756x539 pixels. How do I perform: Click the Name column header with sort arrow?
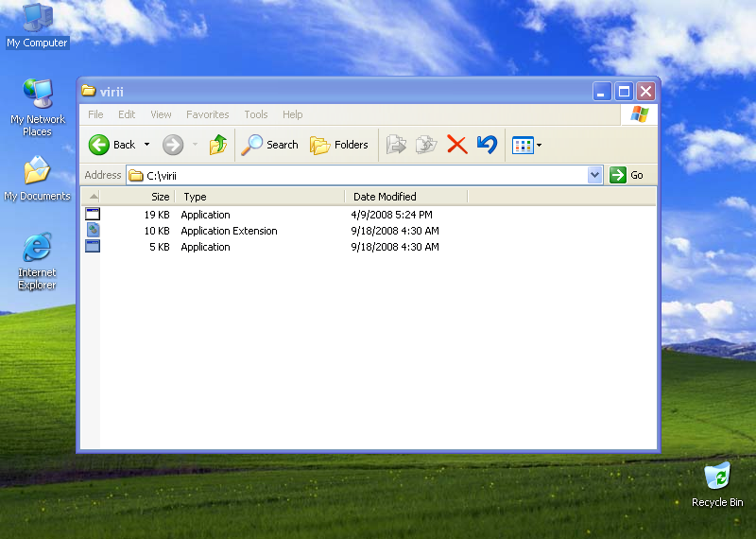point(90,197)
